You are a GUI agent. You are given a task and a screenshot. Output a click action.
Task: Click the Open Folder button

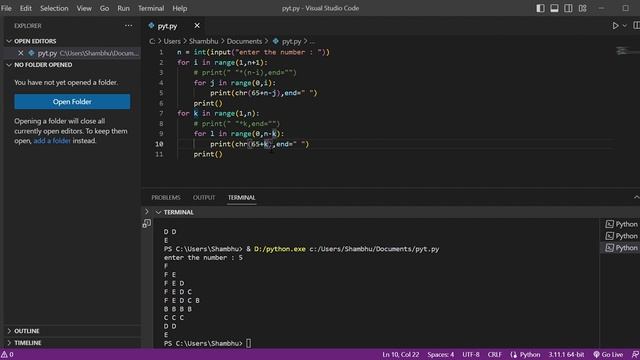pyautogui.click(x=72, y=102)
